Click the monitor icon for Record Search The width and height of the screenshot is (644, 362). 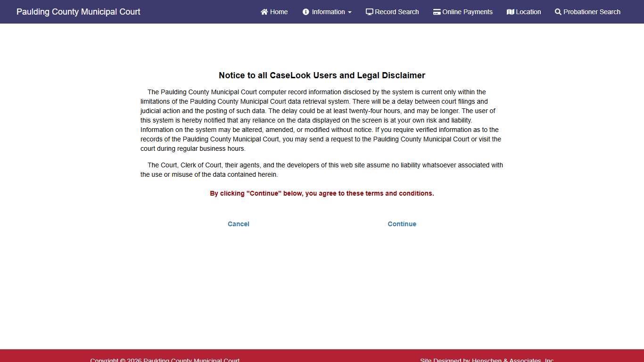(369, 12)
